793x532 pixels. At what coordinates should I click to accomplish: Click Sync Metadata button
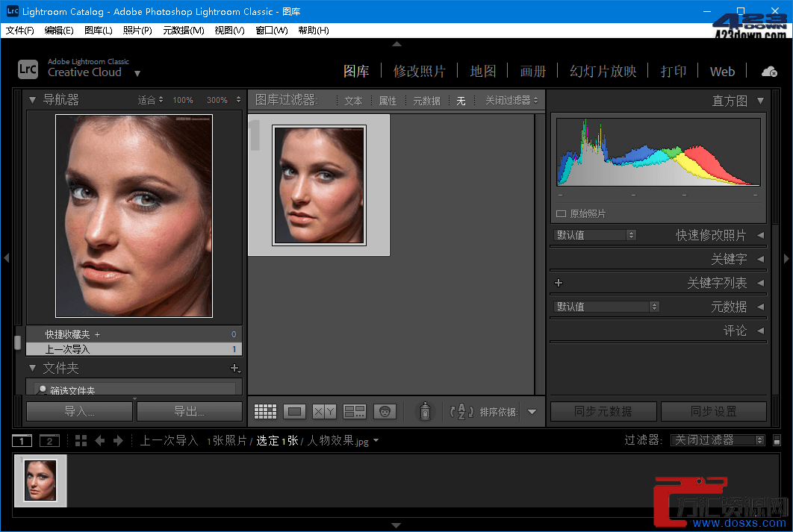[603, 411]
